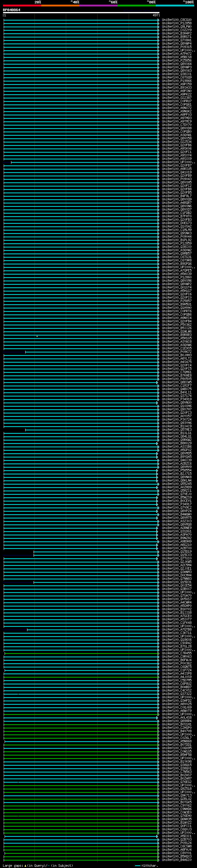Select the UniRef100_Q84LQ1 label

(176, 436)
